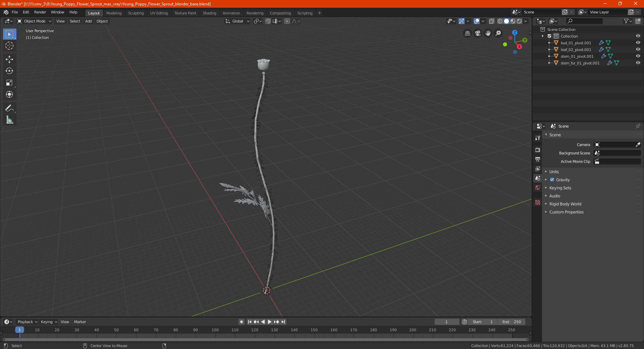The width and height of the screenshot is (644, 349).
Task: Switch to solid viewport shading
Action: coord(506,21)
